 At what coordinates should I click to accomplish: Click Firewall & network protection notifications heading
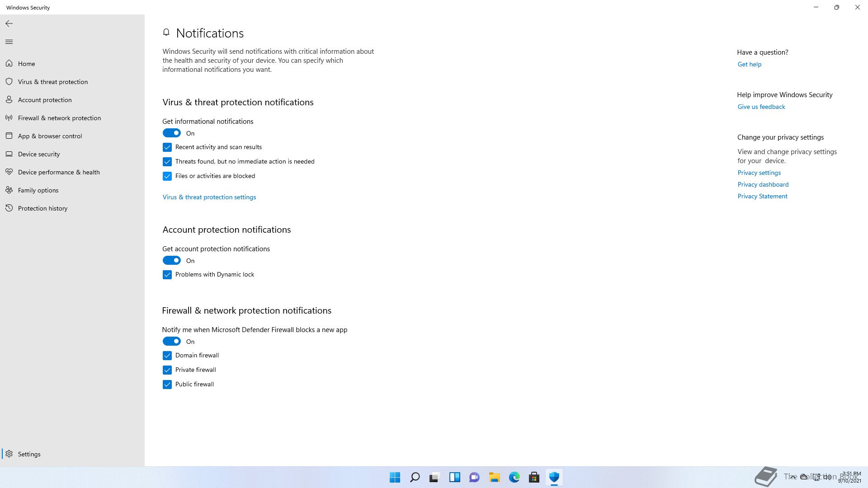[x=247, y=310]
